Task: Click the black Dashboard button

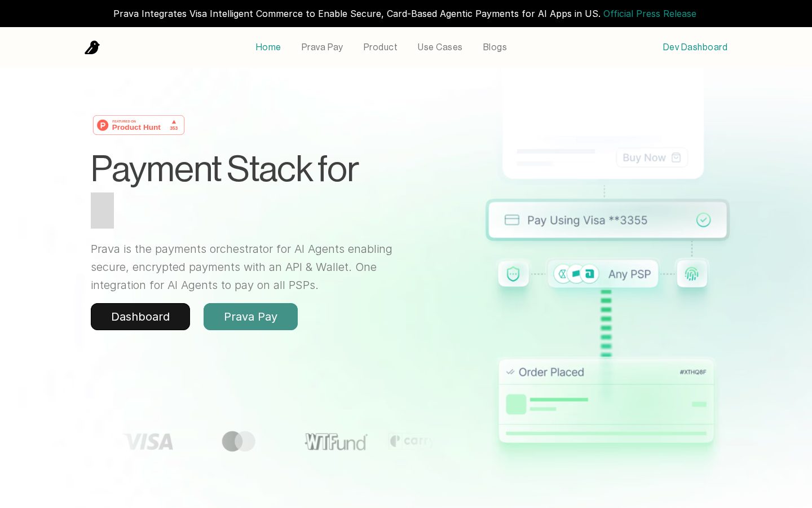Action: [x=140, y=317]
